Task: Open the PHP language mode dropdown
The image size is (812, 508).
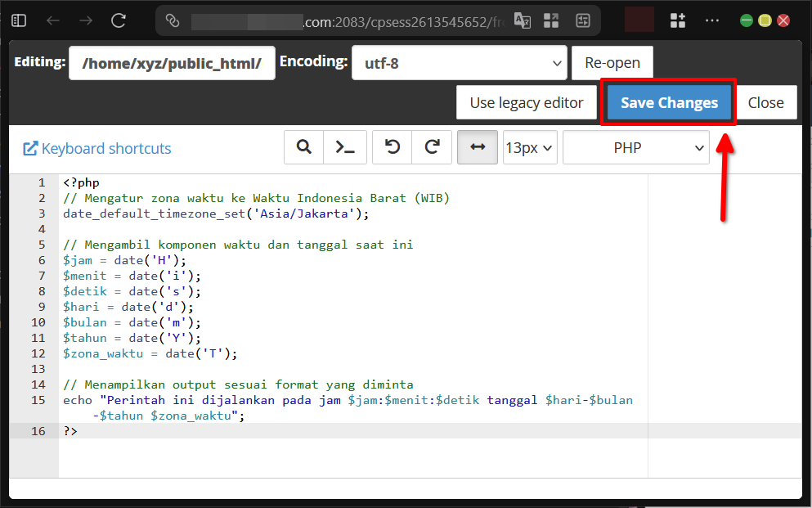Action: tap(635, 148)
